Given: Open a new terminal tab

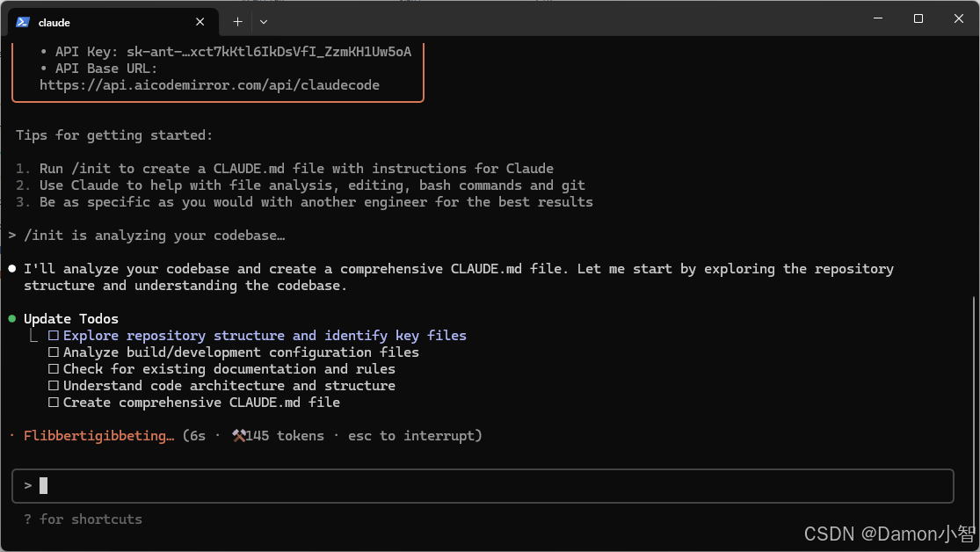Looking at the screenshot, I should [x=237, y=21].
